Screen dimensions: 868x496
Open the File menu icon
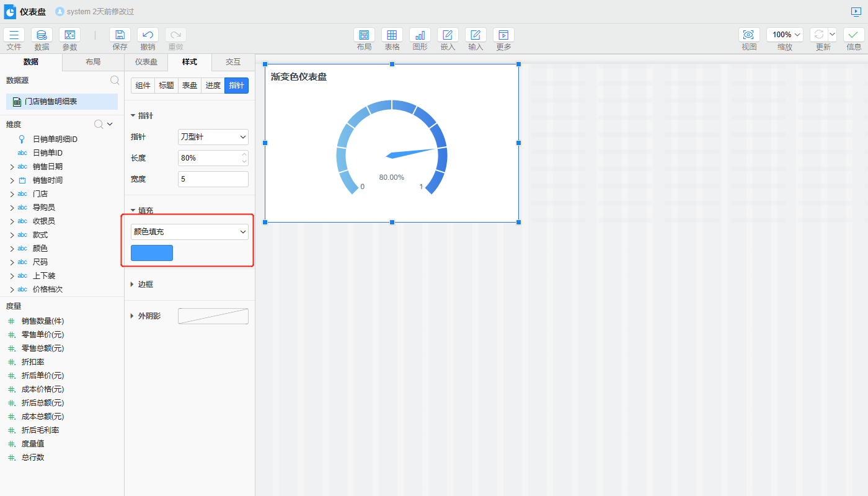(14, 35)
